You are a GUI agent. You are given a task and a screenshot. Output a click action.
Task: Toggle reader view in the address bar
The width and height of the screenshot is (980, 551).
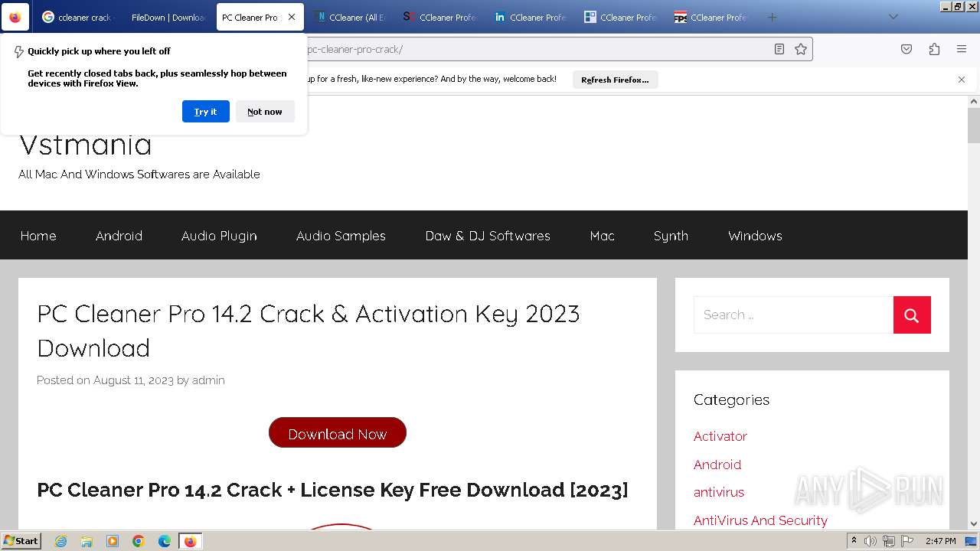coord(779,49)
